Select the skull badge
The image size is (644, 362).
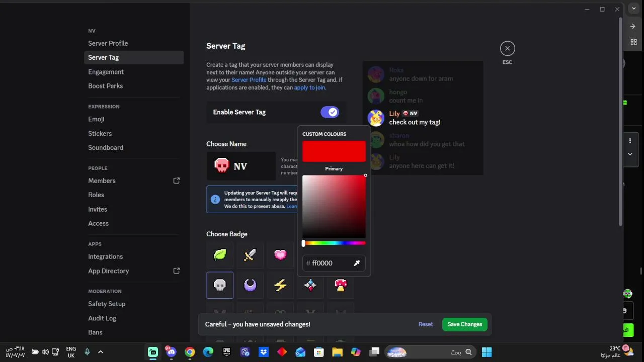220,285
